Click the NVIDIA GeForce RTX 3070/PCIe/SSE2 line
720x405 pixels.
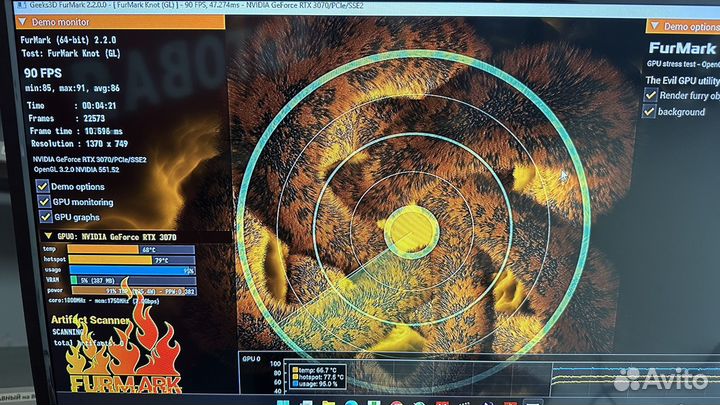[90, 160]
